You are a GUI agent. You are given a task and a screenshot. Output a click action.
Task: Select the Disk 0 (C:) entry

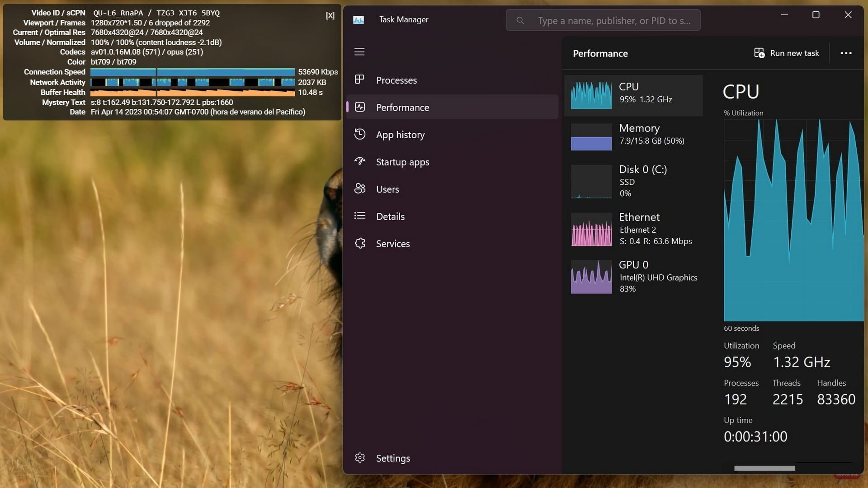point(633,181)
